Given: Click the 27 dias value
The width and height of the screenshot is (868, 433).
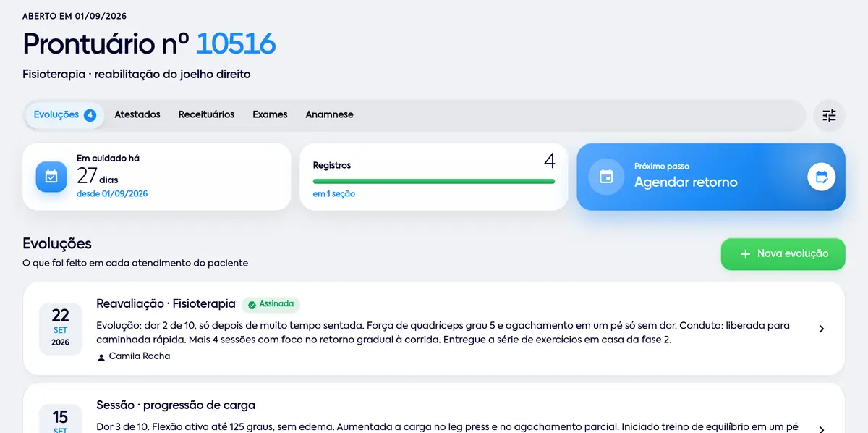Looking at the screenshot, I should (98, 176).
